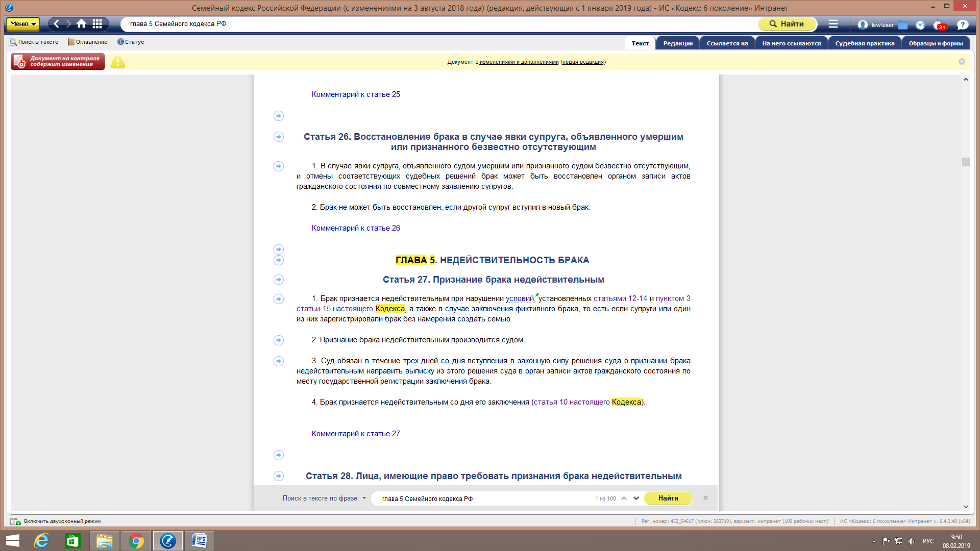The height and width of the screenshot is (551, 980).
Task: Click the in-text phrase search field
Action: tap(482, 499)
